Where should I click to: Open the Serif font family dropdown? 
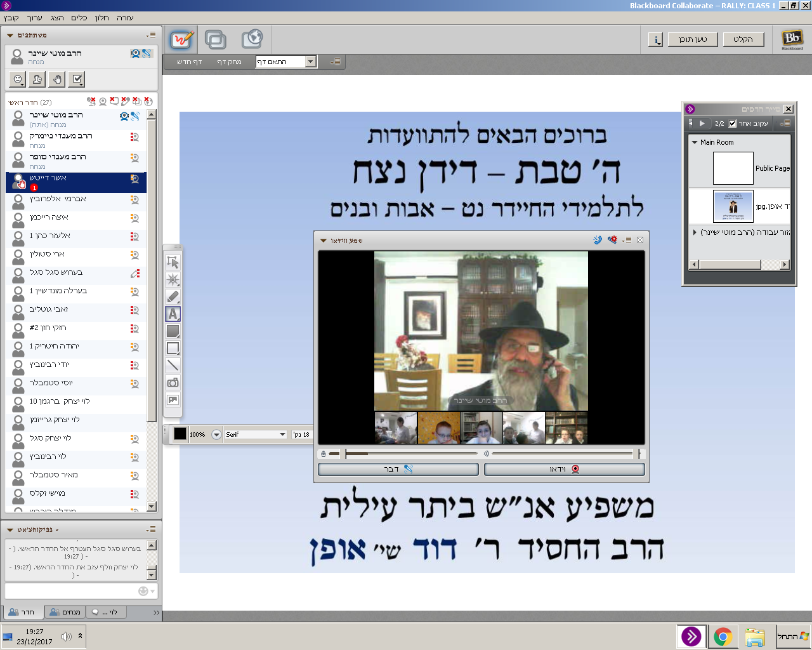tap(256, 434)
